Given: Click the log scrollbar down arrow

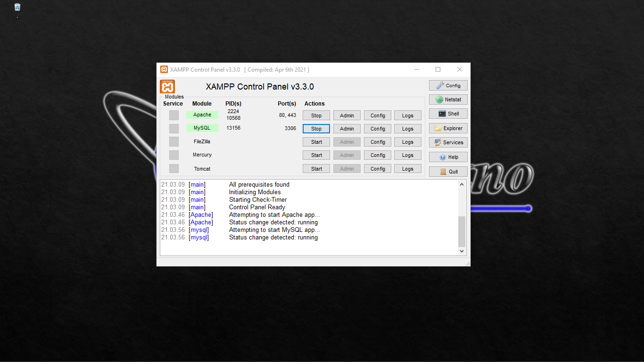Looking at the screenshot, I should [x=462, y=251].
